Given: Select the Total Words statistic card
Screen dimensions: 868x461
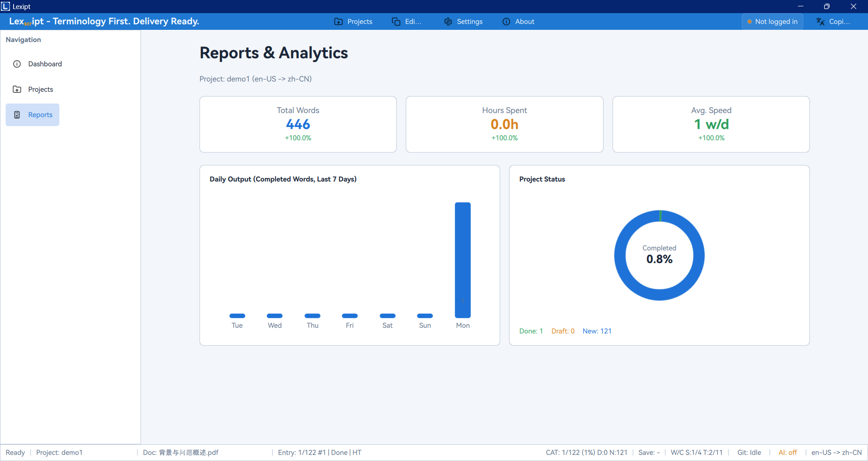Looking at the screenshot, I should click(298, 124).
